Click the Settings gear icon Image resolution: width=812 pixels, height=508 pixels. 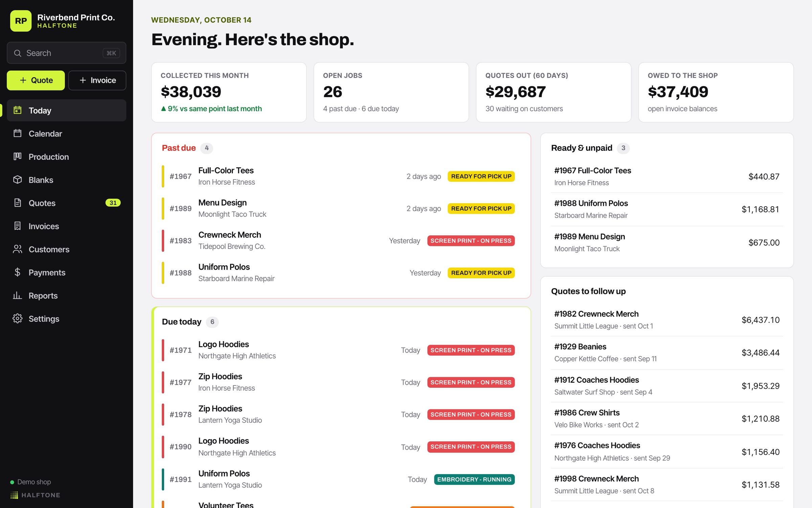tap(18, 319)
